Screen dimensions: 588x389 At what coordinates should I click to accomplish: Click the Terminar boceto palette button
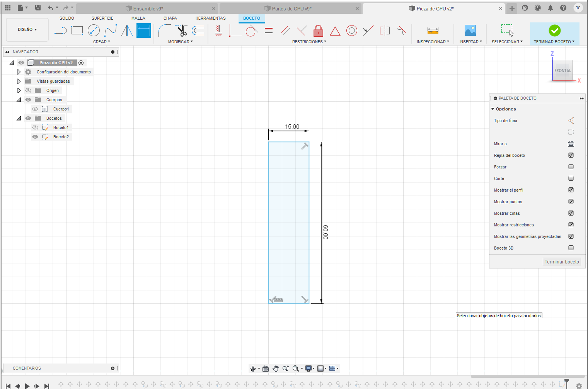(x=562, y=262)
